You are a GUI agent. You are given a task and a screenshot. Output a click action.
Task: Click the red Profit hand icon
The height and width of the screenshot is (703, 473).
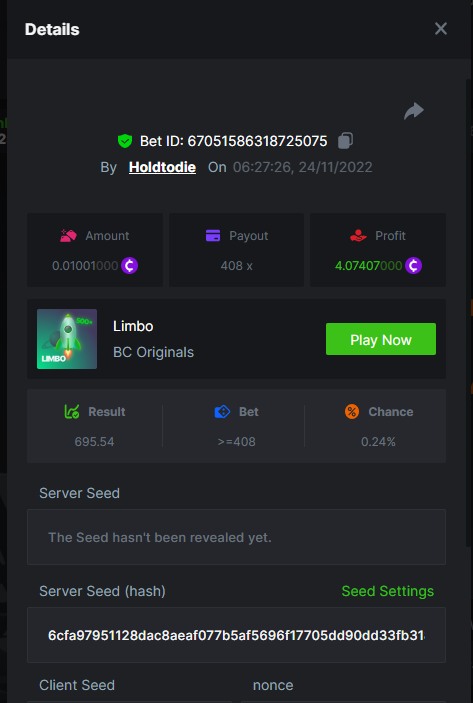coord(358,235)
